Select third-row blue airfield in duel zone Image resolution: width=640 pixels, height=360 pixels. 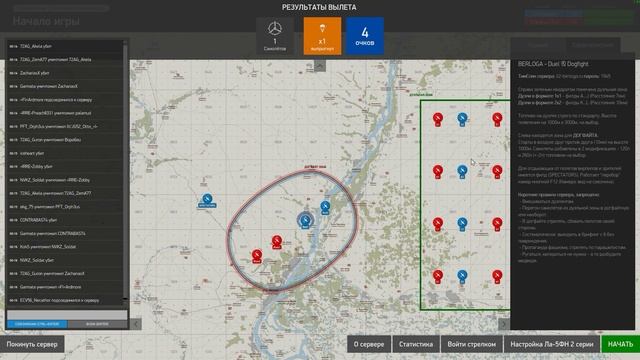[x=462, y=224]
